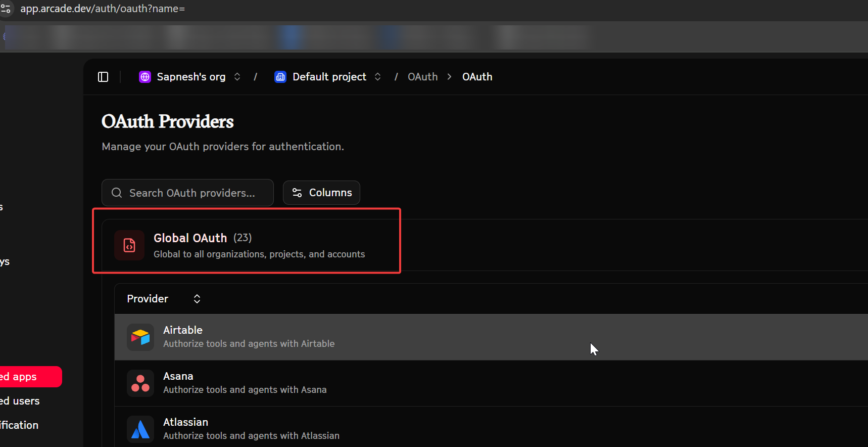Image resolution: width=868 pixels, height=447 pixels.
Task: Open the Atlassian provider row
Action: tap(491, 428)
